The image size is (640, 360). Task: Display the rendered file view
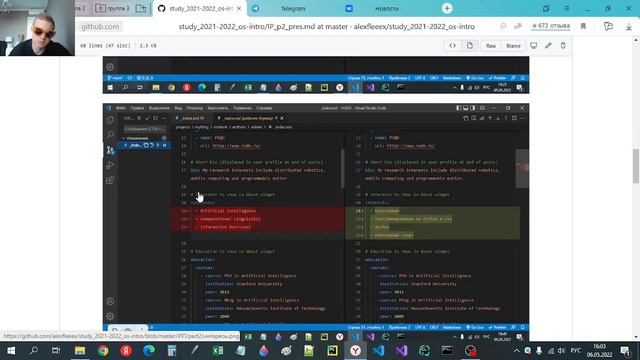(x=470, y=46)
